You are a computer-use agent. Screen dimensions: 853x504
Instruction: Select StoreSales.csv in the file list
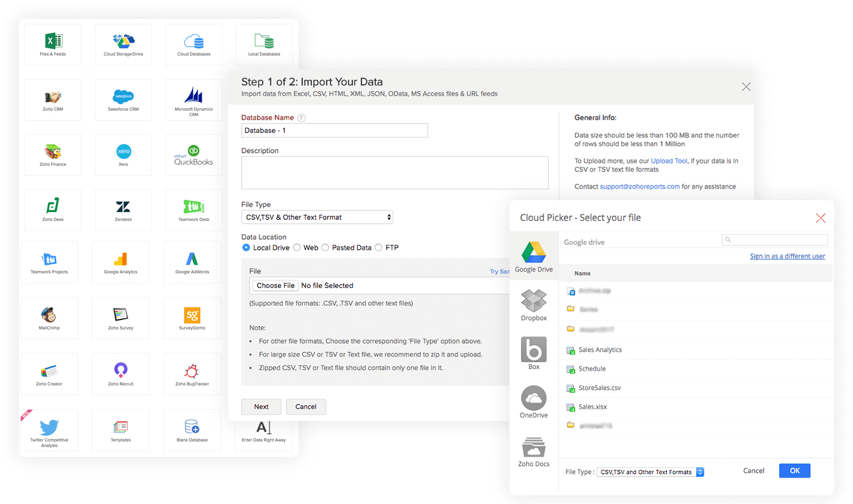pyautogui.click(x=695, y=388)
